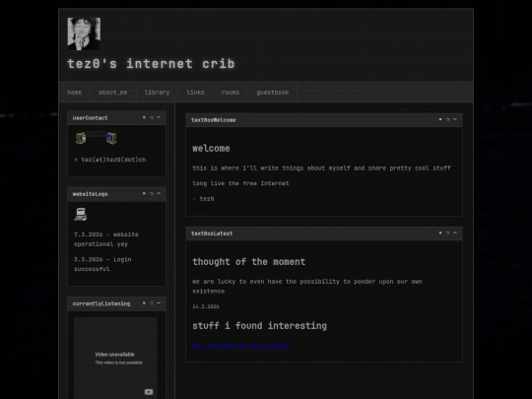Screen dimensions: 532x399
Task: Click the 3.3.2026 login successful log entry
Action: [x=102, y=264]
